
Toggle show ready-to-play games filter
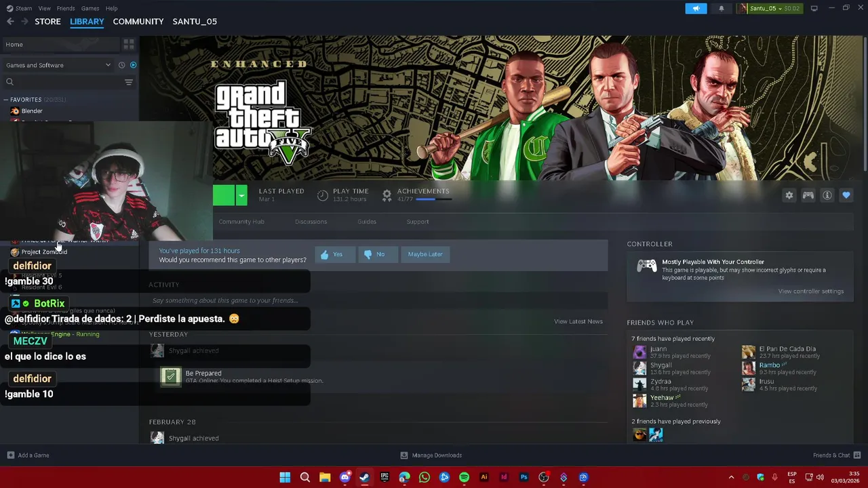[133, 65]
